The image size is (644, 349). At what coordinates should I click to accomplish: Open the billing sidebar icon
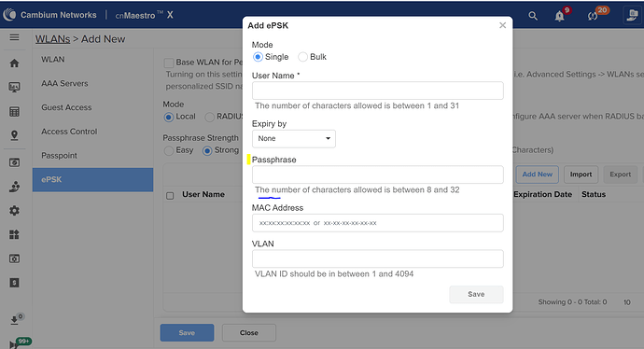14,283
